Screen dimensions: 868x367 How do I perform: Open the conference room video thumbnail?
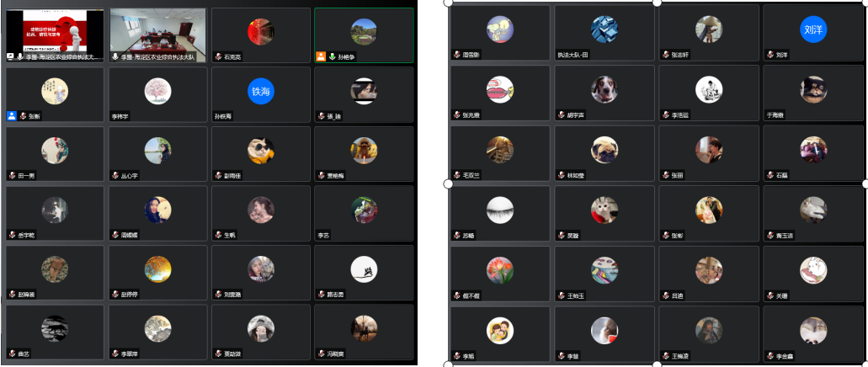click(x=158, y=35)
